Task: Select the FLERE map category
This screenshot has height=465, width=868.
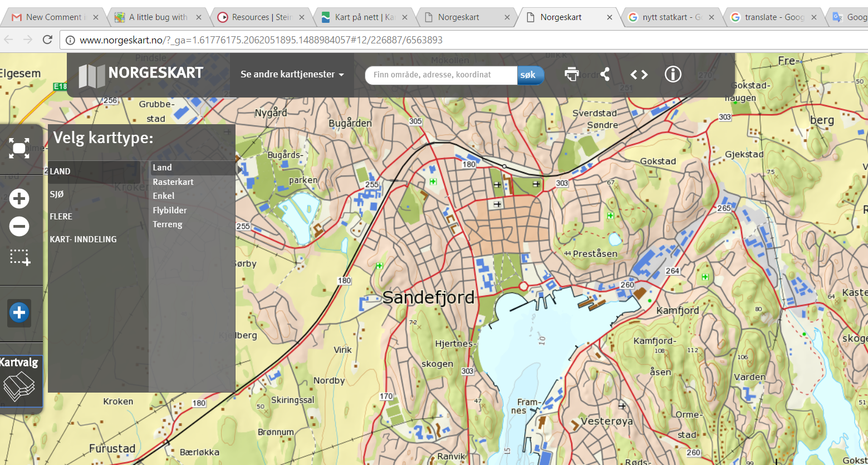Action: point(61,217)
